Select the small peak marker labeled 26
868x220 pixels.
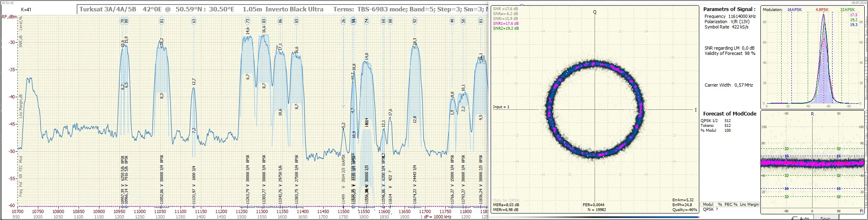pyautogui.click(x=344, y=21)
